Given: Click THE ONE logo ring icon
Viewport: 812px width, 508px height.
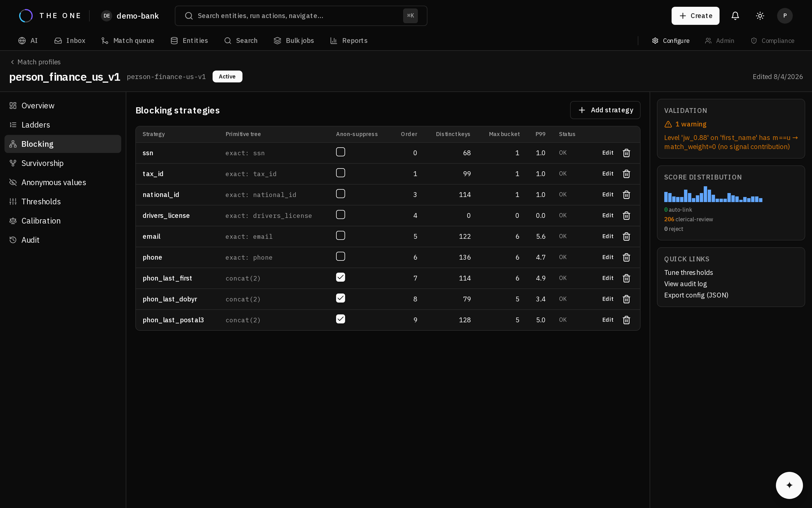Looking at the screenshot, I should click(x=26, y=16).
